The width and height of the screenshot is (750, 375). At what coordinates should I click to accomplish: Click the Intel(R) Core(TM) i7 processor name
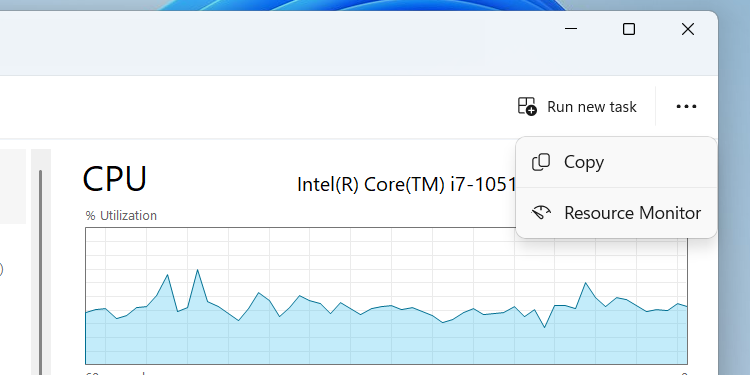pyautogui.click(x=407, y=185)
